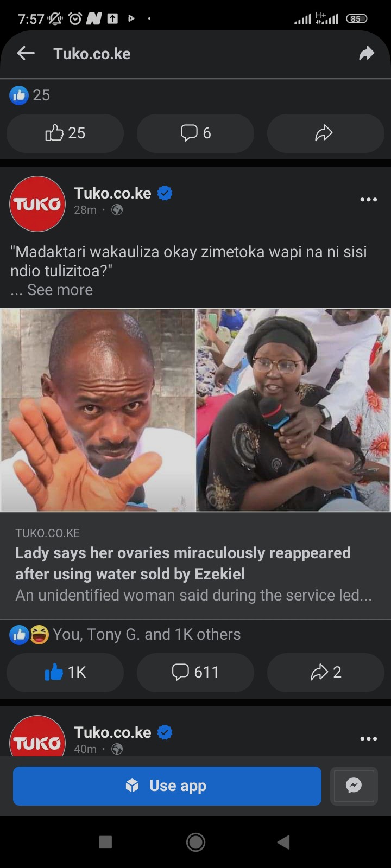This screenshot has height=868, width=391.
Task: Open article headline about ovaries reappearing
Action: point(183,563)
